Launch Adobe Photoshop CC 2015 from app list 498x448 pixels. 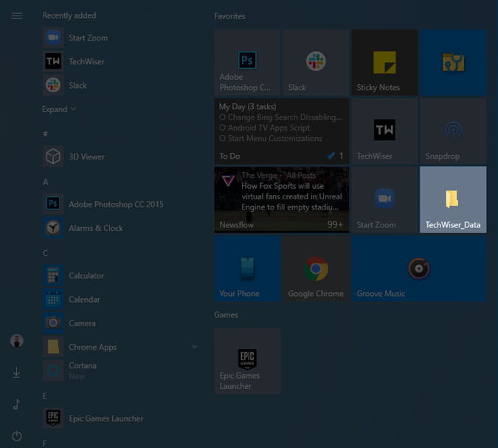[121, 204]
